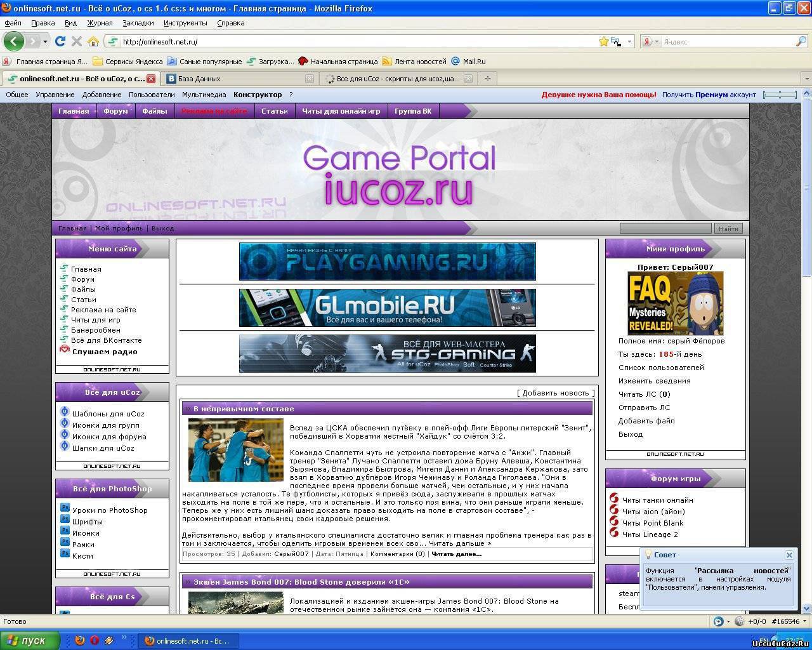Open the back/forward history dropdown arrow
The width and height of the screenshot is (812, 650).
[x=45, y=41]
